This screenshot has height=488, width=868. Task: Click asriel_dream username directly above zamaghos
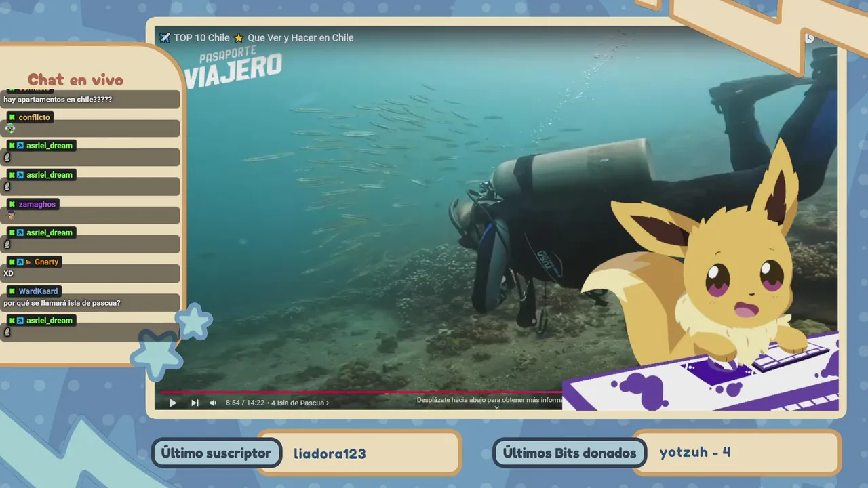tap(50, 175)
